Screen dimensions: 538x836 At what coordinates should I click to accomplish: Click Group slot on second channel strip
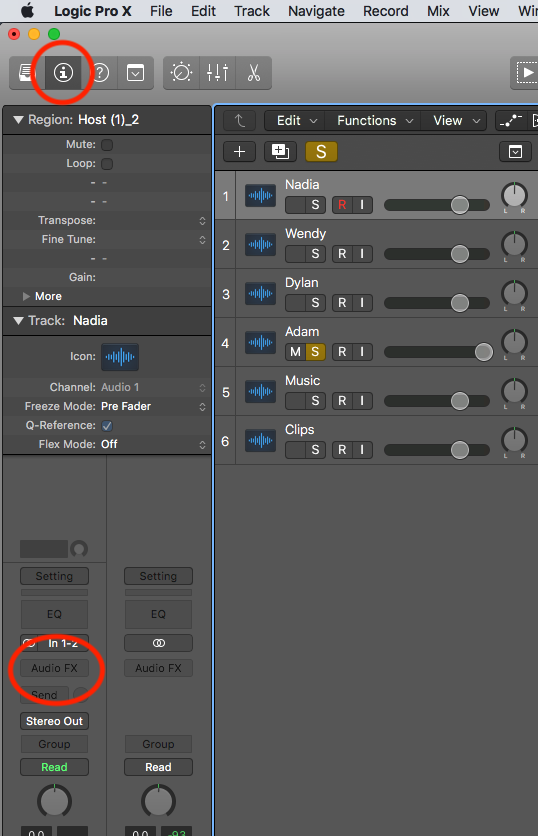click(x=158, y=744)
